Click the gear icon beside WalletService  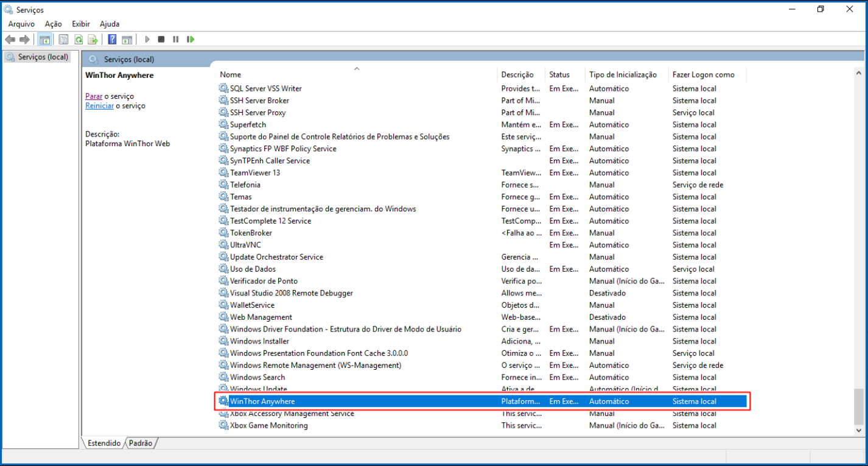223,305
